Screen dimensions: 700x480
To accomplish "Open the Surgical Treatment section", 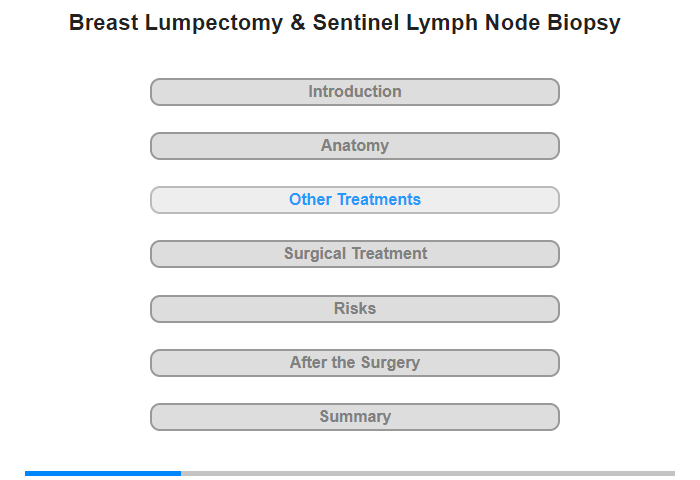I will pos(354,254).
